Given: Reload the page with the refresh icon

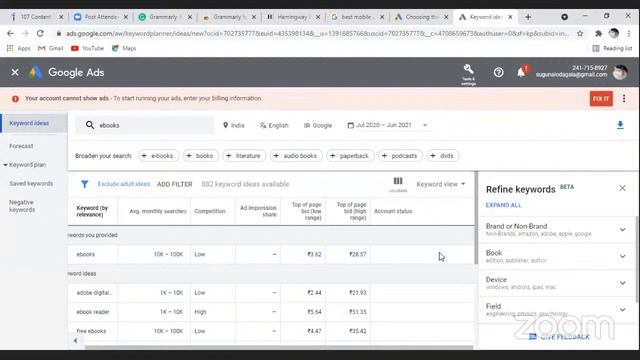Looking at the screenshot, I should pyautogui.click(x=40, y=33).
